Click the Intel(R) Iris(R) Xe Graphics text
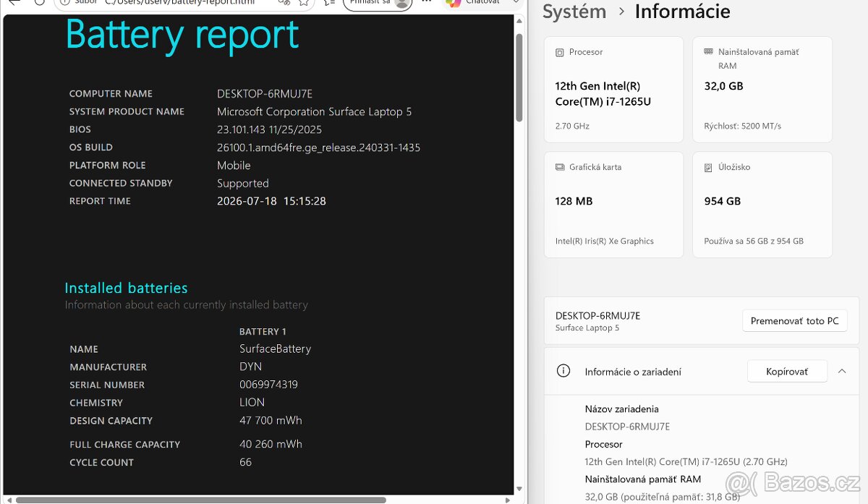The height and width of the screenshot is (504, 868). [x=604, y=241]
